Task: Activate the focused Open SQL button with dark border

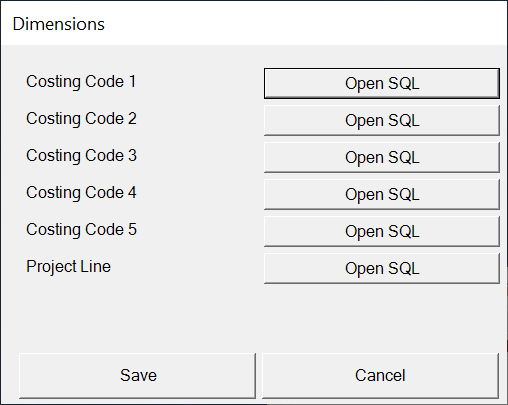Action: click(x=382, y=83)
